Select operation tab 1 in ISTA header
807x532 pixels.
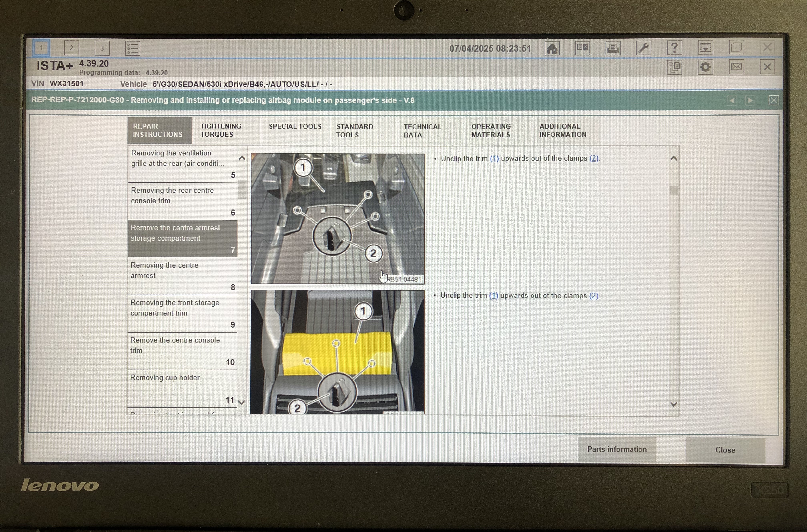coord(41,48)
